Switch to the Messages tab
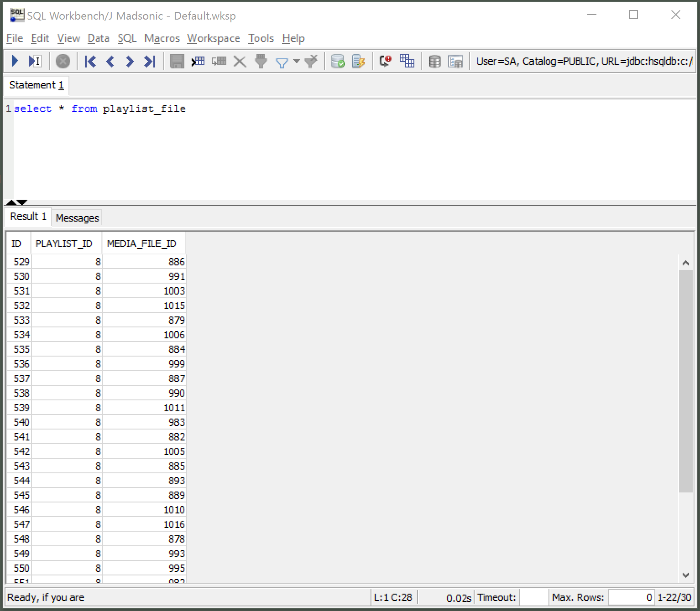 (77, 218)
